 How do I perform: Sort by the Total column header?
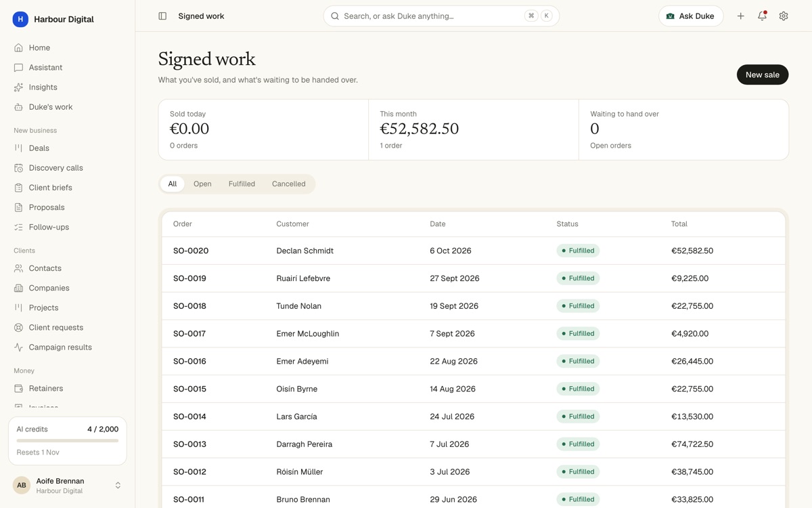coord(679,224)
